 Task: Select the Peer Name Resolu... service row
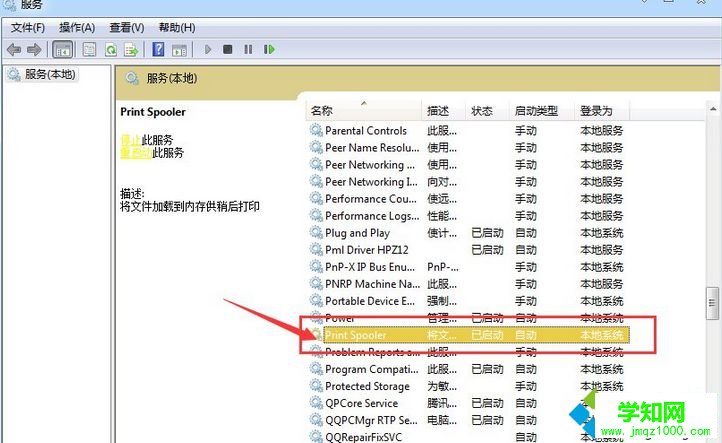click(x=468, y=148)
